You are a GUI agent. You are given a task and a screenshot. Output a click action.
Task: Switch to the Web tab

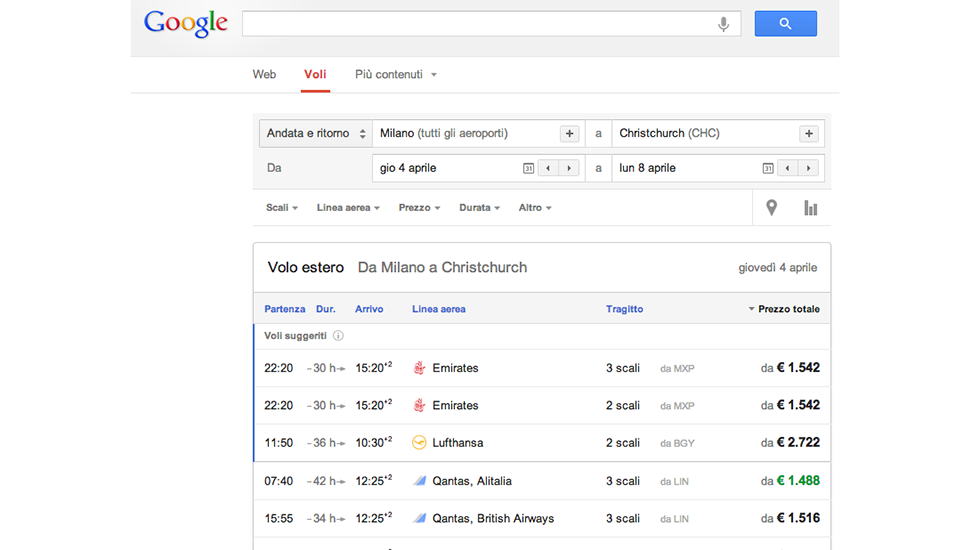coord(264,74)
